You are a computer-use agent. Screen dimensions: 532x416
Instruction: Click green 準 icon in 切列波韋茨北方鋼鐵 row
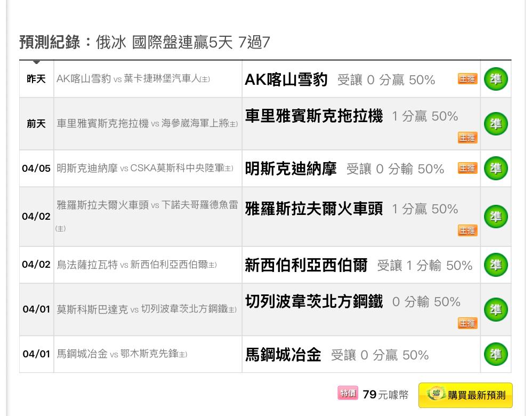(x=496, y=309)
